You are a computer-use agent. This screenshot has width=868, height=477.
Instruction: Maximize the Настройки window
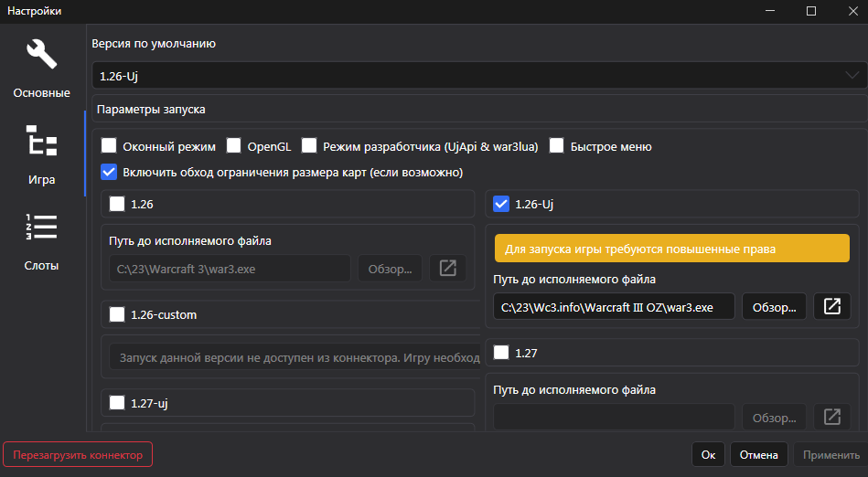click(810, 11)
